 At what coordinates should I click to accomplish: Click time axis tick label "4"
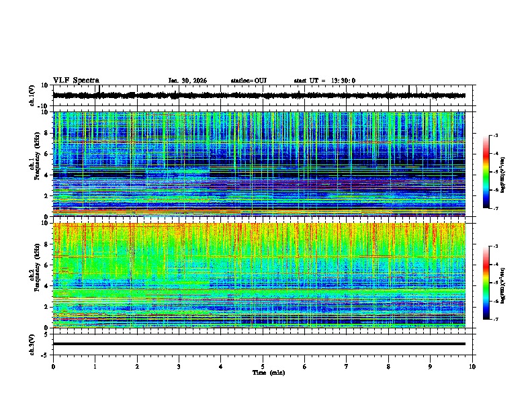click(x=221, y=367)
